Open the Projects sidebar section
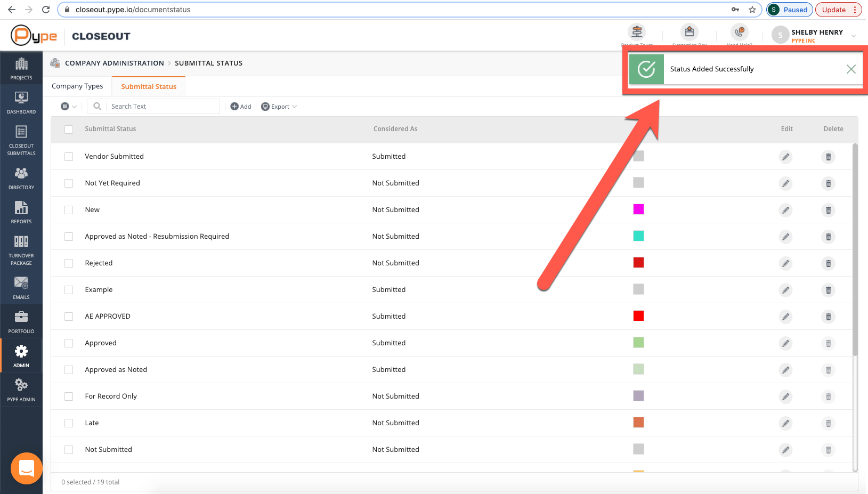This screenshot has height=494, width=868. pos(21,68)
